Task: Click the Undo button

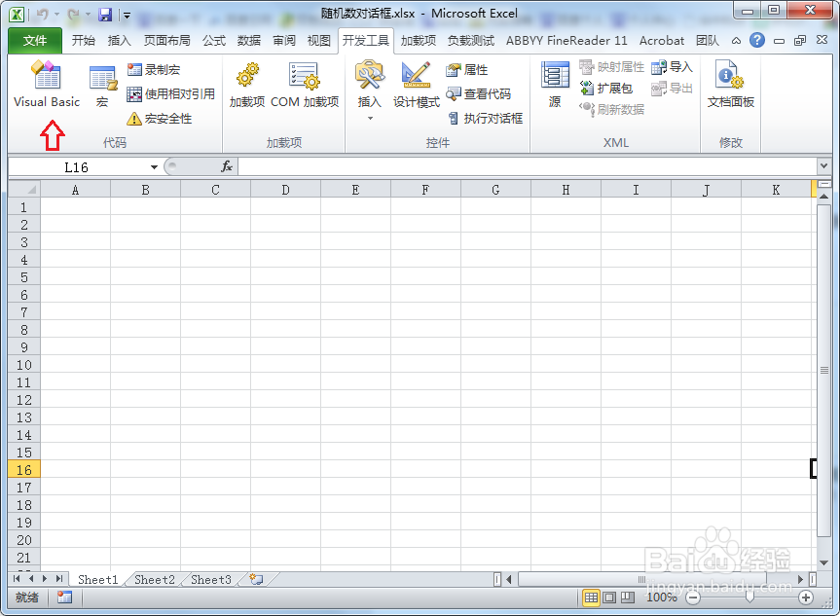Action: 42,15
